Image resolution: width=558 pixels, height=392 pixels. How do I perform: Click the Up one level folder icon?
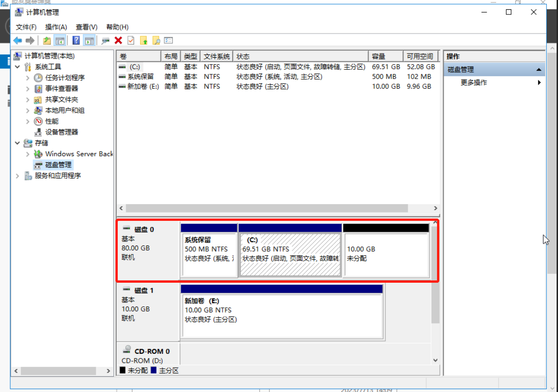pos(47,40)
